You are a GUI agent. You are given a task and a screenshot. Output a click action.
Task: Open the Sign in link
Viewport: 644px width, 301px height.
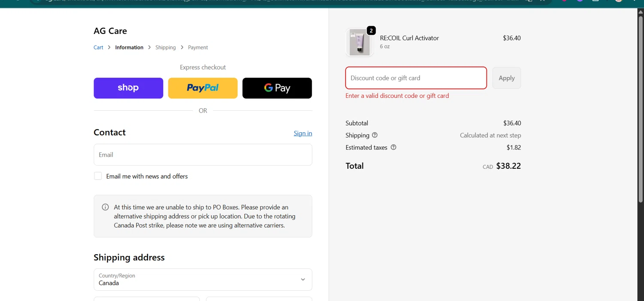[x=303, y=133]
